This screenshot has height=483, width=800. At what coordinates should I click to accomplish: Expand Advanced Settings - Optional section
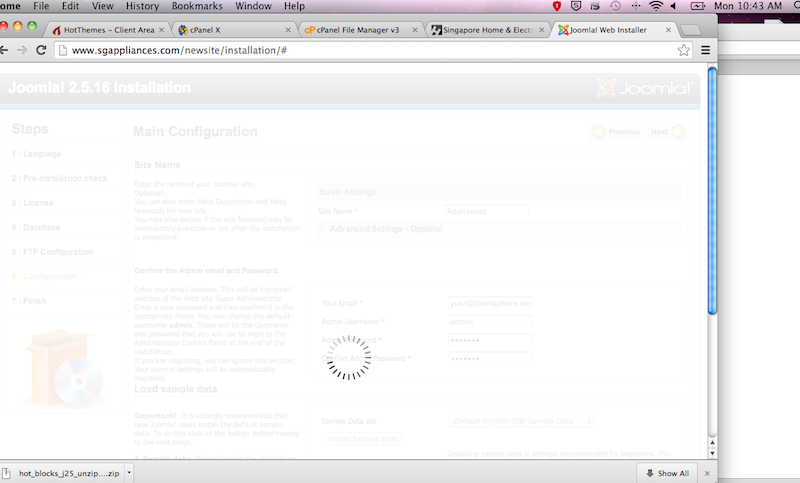386,229
